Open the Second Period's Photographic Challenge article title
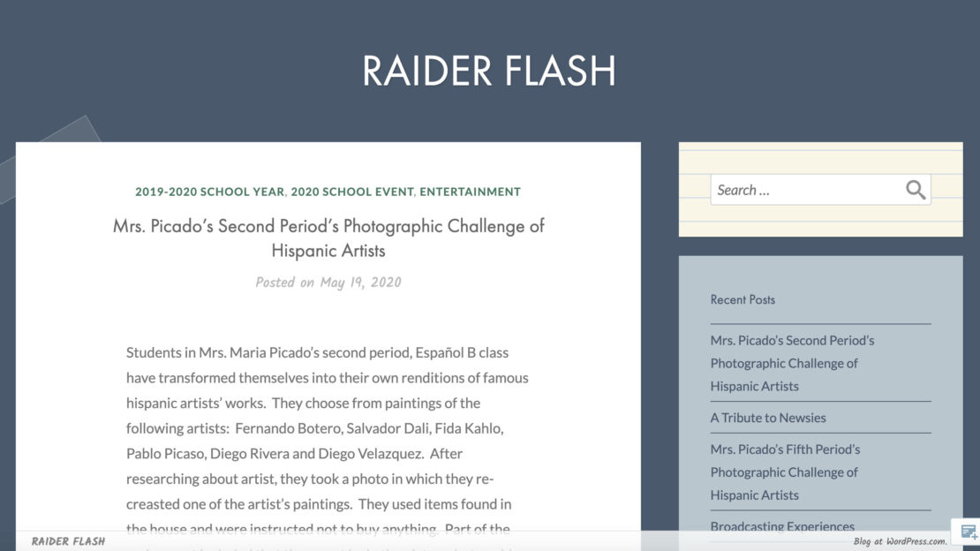Viewport: 980px width, 551px height. (x=328, y=238)
